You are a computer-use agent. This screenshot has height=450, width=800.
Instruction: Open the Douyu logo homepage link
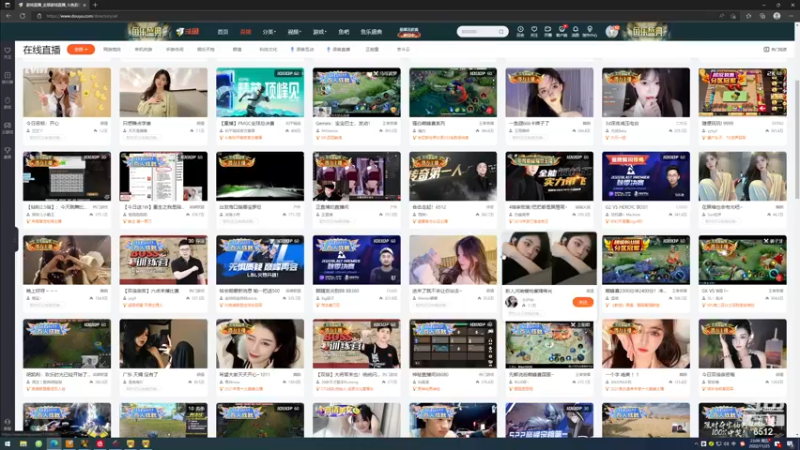187,32
